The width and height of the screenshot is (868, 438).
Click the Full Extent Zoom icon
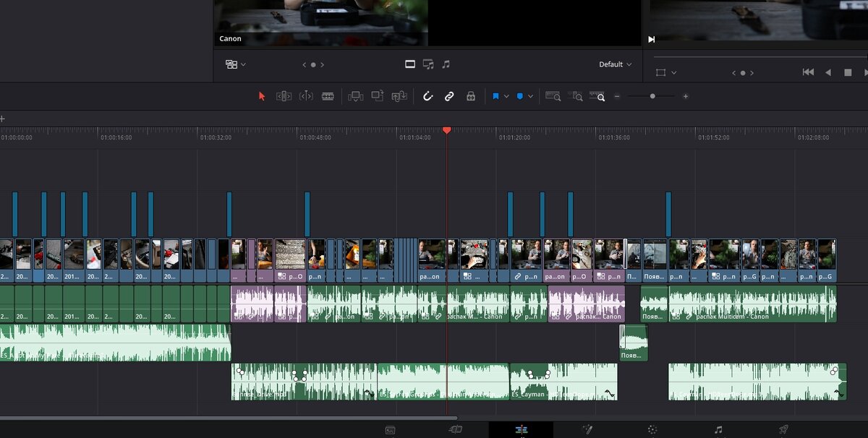coord(553,96)
